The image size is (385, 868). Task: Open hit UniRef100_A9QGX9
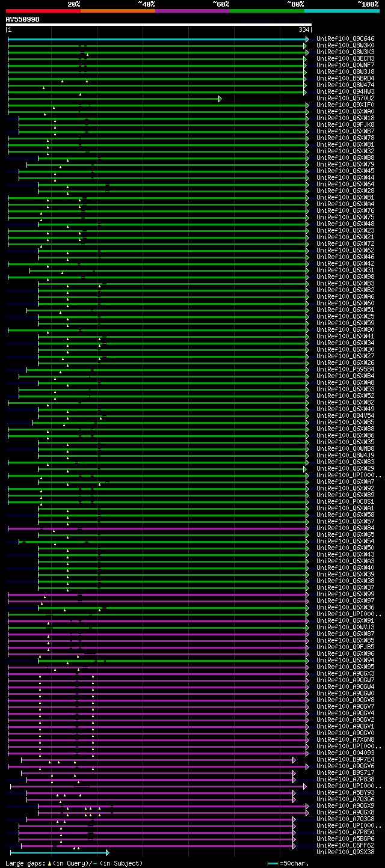345,806
